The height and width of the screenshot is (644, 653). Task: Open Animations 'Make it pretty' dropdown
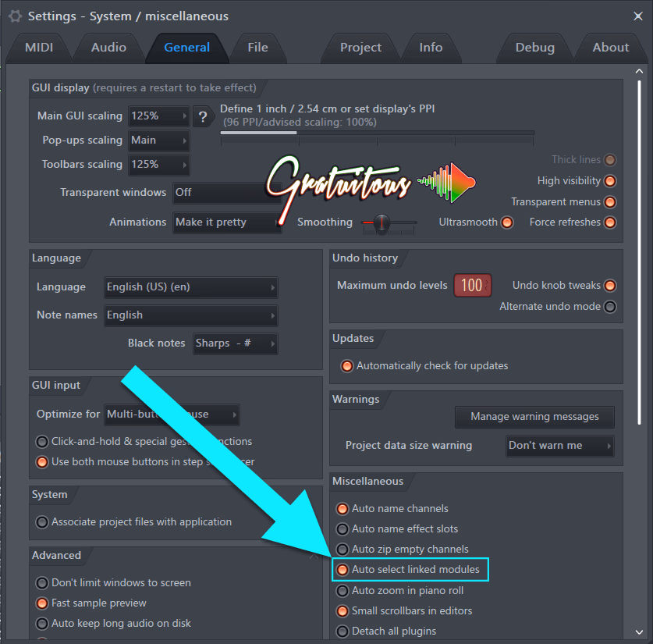pos(227,222)
